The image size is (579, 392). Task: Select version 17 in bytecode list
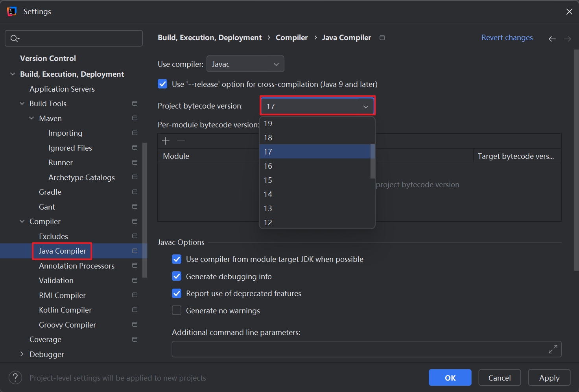[x=315, y=152]
